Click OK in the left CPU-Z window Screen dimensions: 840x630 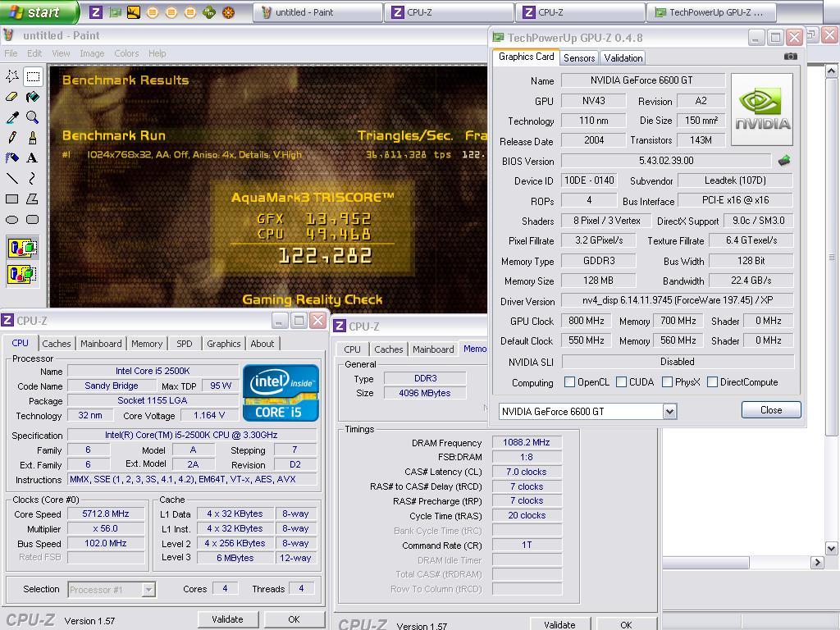click(x=294, y=619)
